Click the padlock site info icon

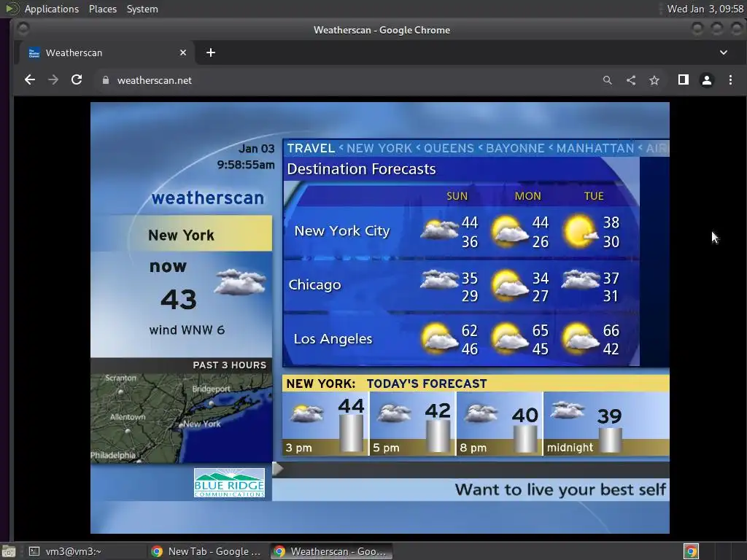click(x=106, y=80)
